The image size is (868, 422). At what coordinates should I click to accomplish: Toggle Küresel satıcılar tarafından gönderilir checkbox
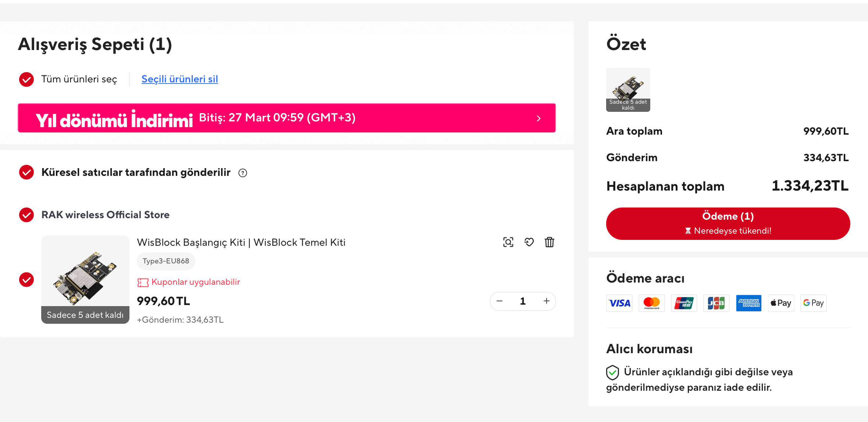26,172
